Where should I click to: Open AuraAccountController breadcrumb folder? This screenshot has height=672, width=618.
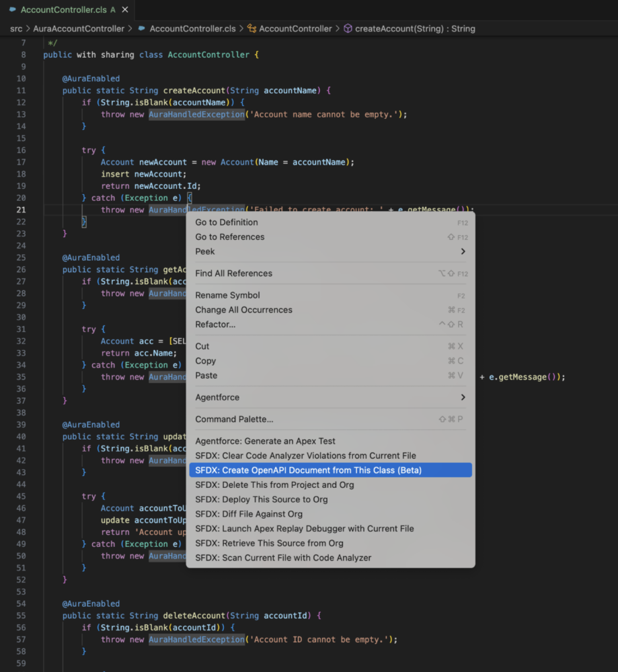click(79, 29)
